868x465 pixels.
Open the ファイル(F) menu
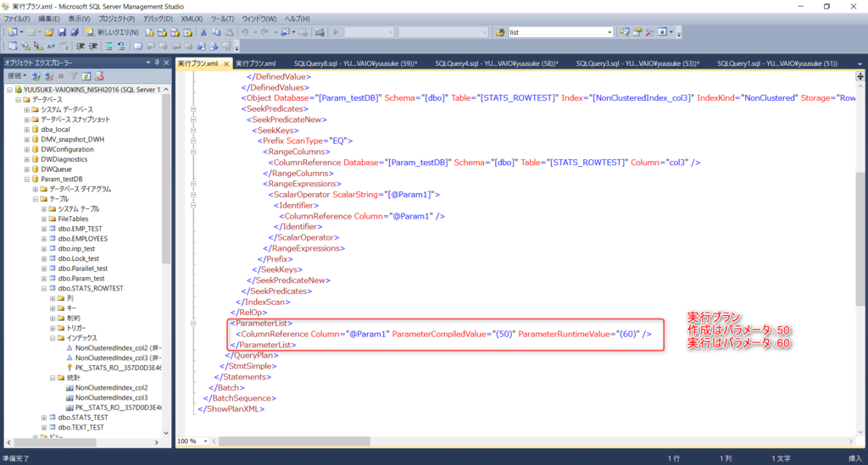point(17,19)
